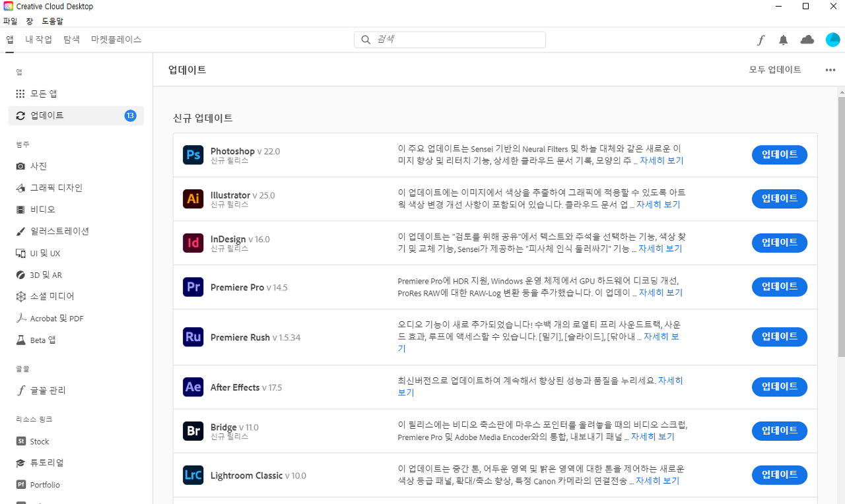Select 업데이트 in the sidebar
Viewport: 845px width, 504px height.
(76, 115)
